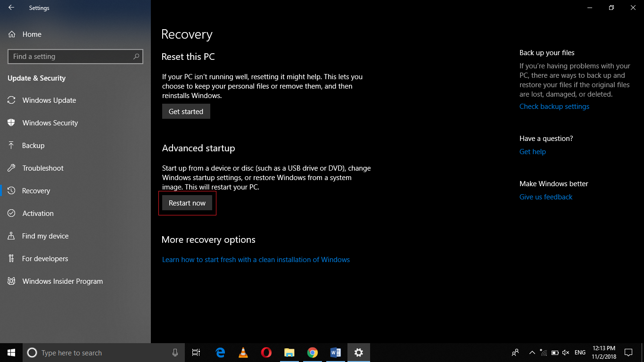Click the Settings gear on the taskbar
Screen dimensions: 644x362
pyautogui.click(x=358, y=353)
